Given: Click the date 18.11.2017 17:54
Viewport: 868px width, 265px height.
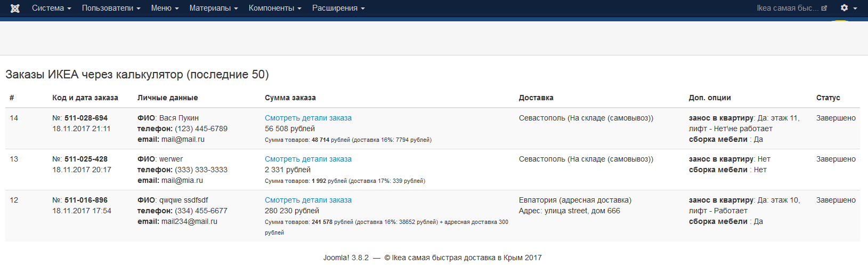Looking at the screenshot, I should [x=82, y=211].
